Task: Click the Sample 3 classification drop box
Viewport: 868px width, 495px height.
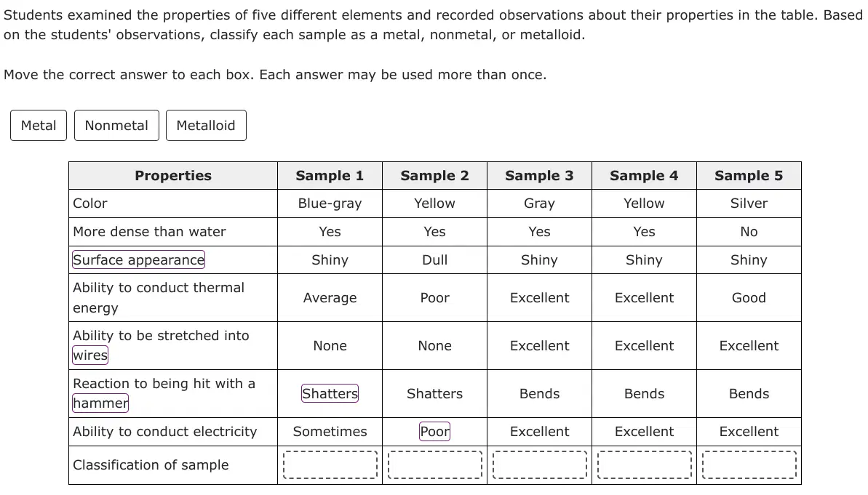Action: [x=539, y=465]
